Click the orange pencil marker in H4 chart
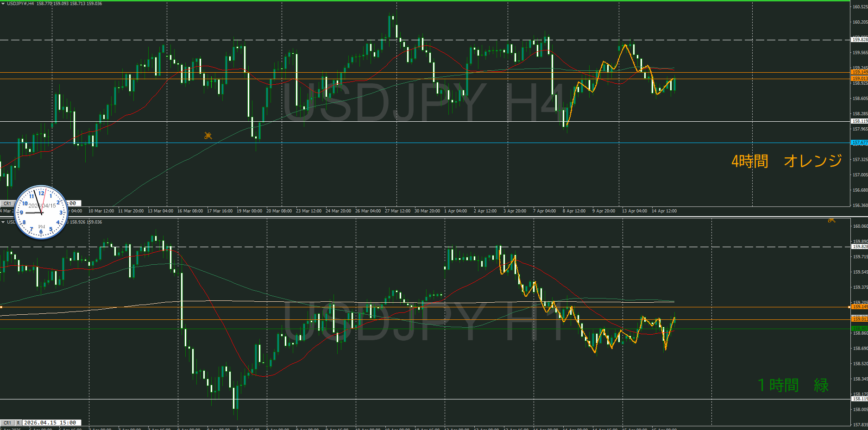 [x=208, y=136]
